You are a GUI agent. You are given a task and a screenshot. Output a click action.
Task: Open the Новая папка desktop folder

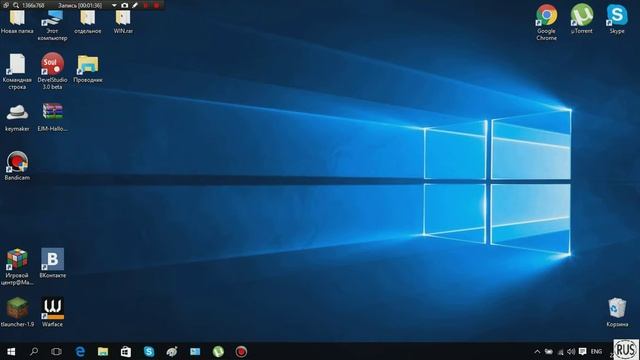[17, 22]
